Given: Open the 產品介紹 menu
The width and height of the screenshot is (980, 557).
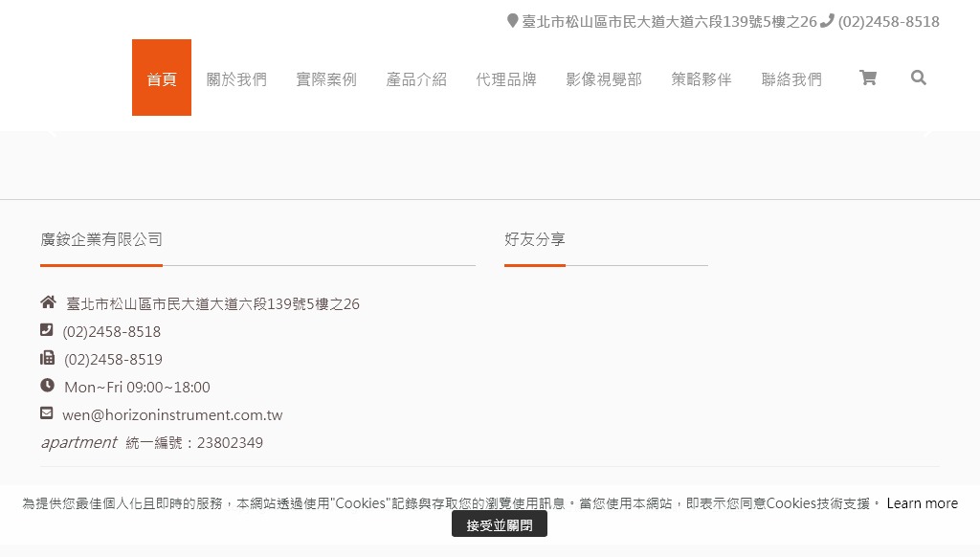Looking at the screenshot, I should [x=416, y=79].
